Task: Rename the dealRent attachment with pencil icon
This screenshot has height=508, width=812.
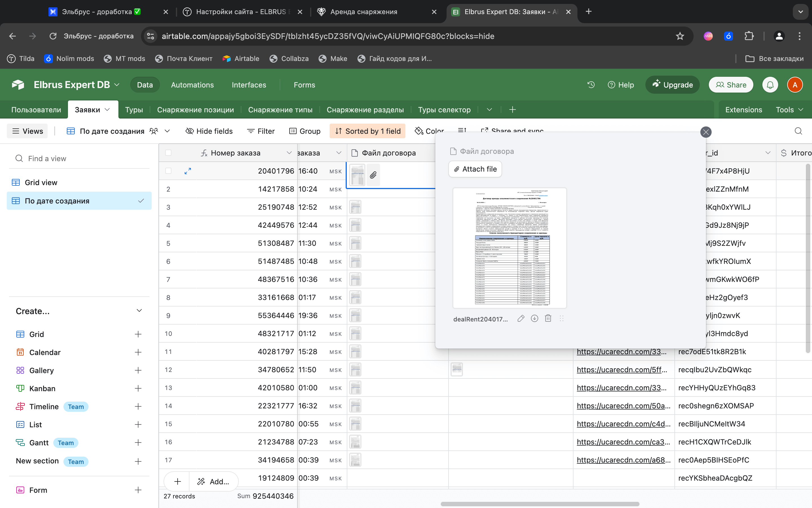Action: 521,319
